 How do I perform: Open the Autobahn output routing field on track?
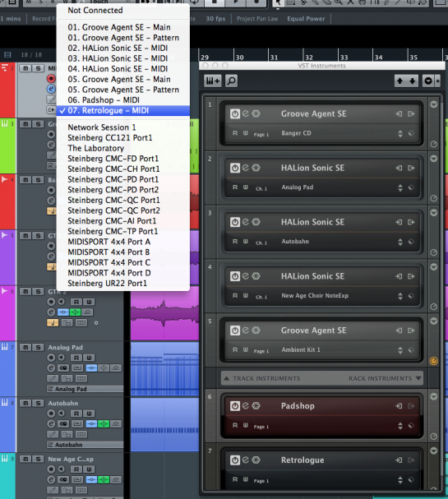click(x=85, y=445)
